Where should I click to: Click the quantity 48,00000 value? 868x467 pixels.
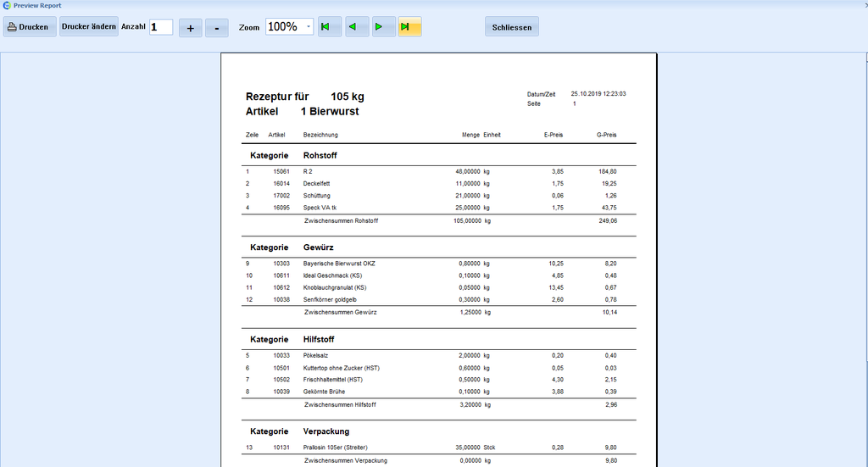coord(468,171)
